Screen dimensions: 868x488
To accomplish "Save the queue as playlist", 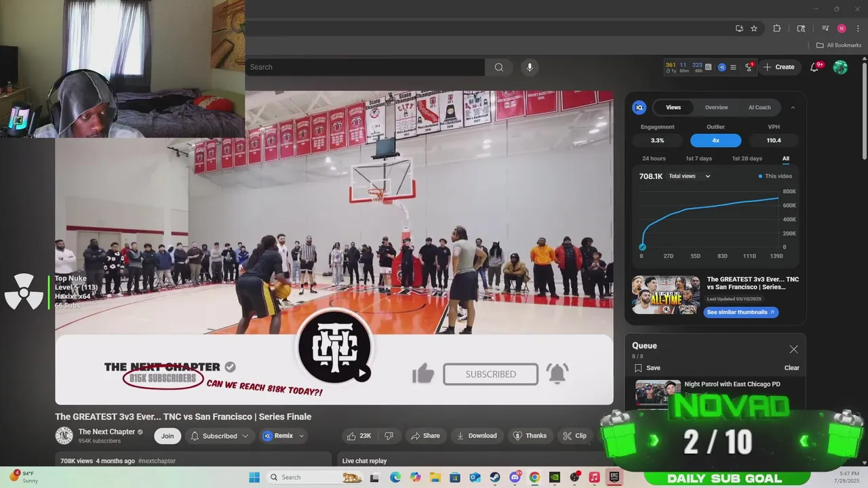I will [647, 368].
